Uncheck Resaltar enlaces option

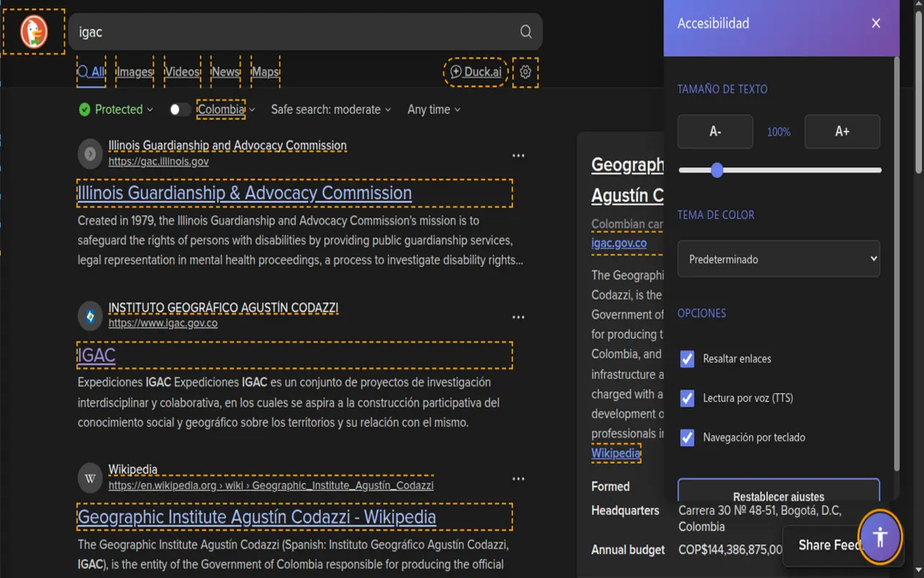click(x=687, y=359)
